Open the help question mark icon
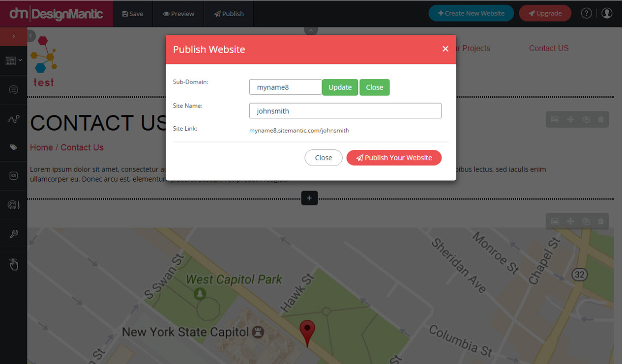The height and width of the screenshot is (364, 622). (586, 13)
